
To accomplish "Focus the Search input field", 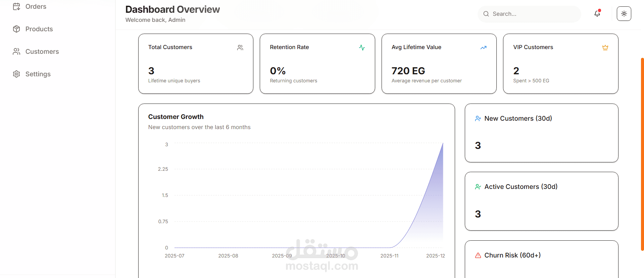I will coord(534,14).
